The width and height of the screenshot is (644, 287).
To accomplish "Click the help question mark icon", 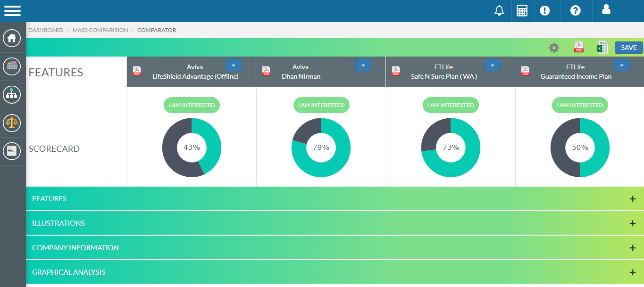I will (575, 11).
